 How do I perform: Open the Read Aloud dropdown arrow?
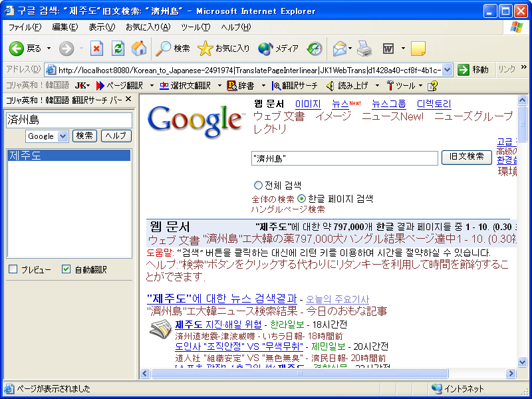(377, 86)
